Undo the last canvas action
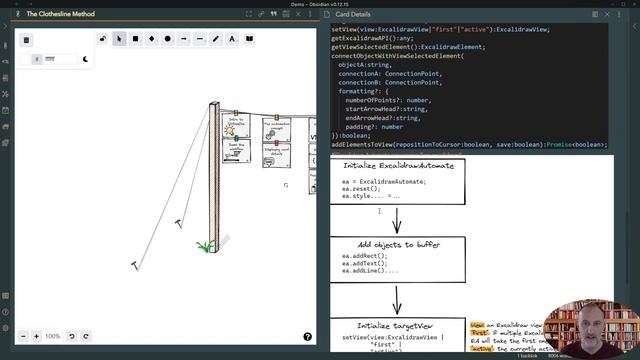 pyautogui.click(x=72, y=336)
